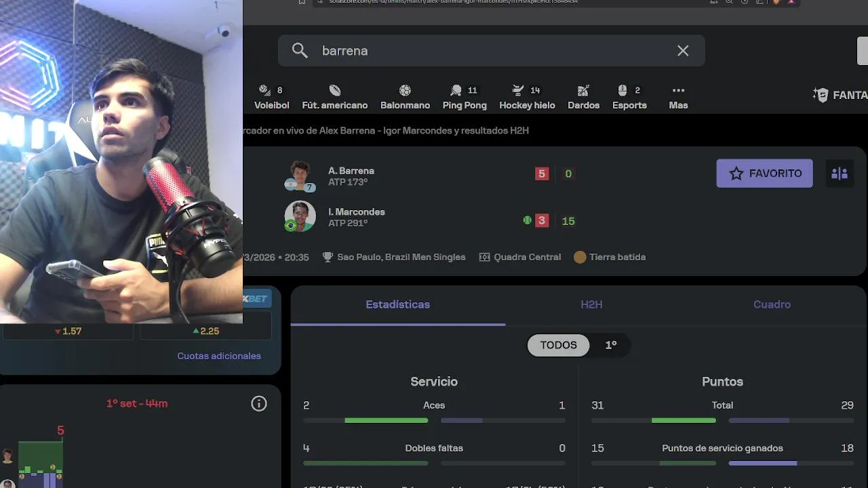Switch to the H2H tab
Image resolution: width=868 pixels, height=488 pixels.
591,305
